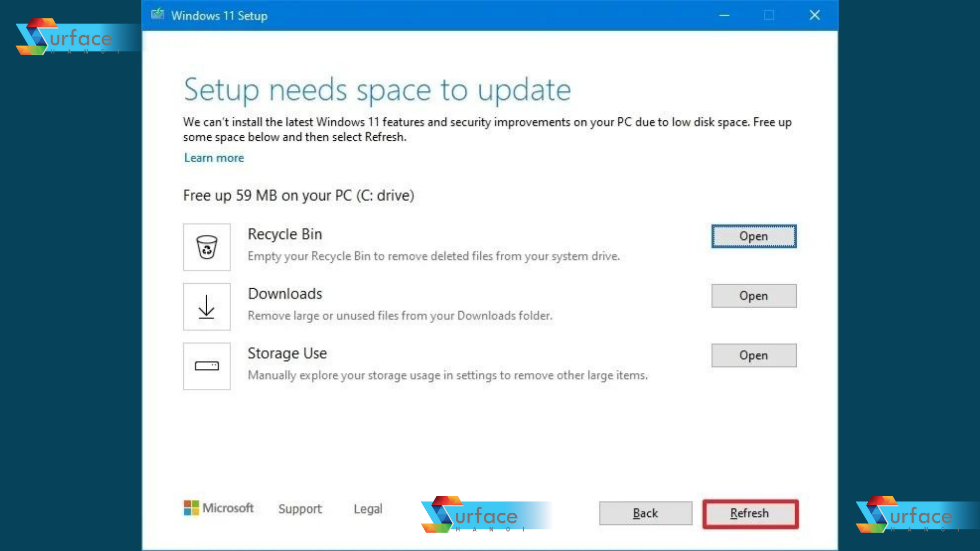Image resolution: width=980 pixels, height=551 pixels.
Task: Click the 'Recycle Bin' title text
Action: (285, 234)
